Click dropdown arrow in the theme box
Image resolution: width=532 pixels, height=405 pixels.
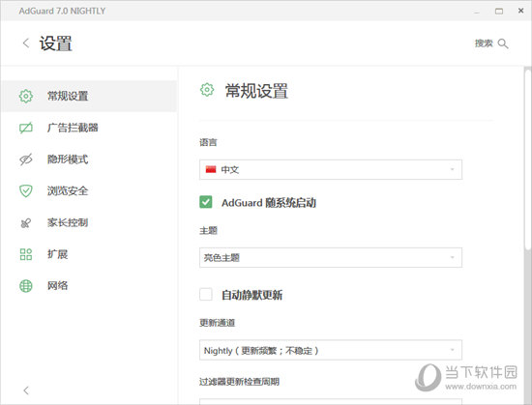pos(453,257)
